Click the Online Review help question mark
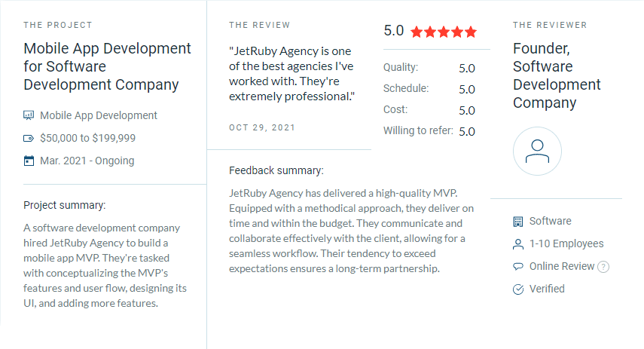Image resolution: width=644 pixels, height=349 pixels. (603, 267)
